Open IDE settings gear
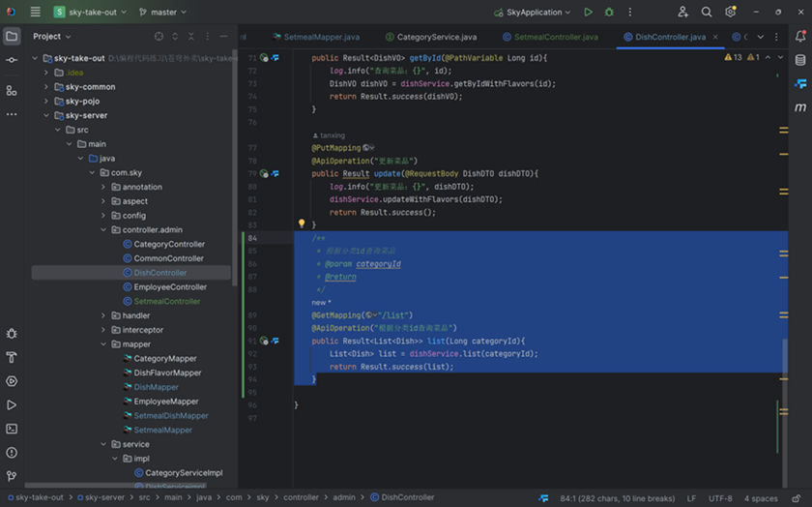The width and height of the screenshot is (812, 507). coord(730,12)
